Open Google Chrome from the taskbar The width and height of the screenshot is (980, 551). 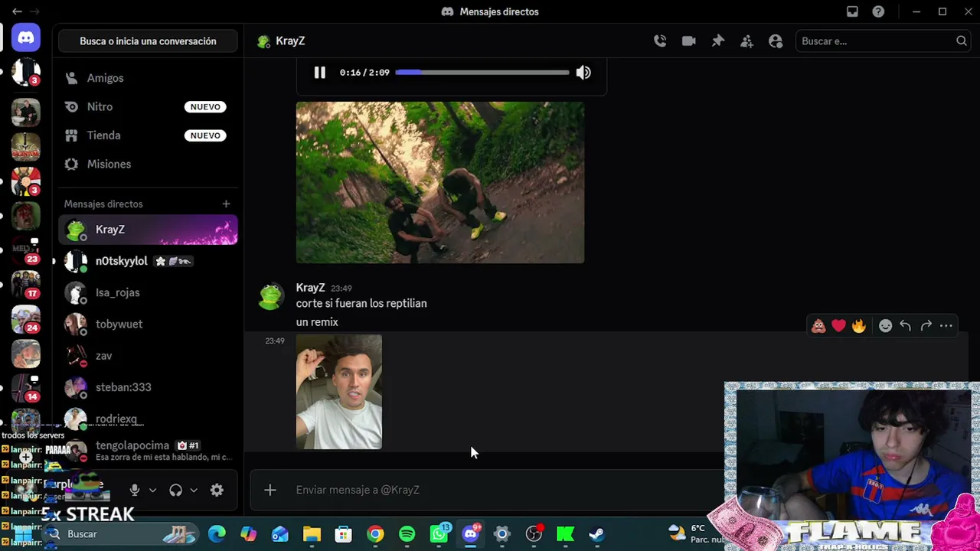coord(375,534)
